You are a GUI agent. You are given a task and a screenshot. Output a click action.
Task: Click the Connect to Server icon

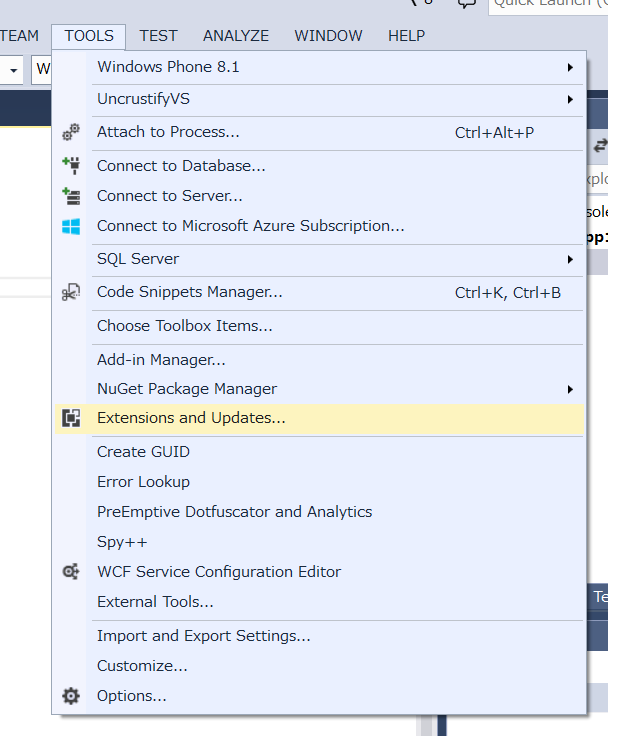(x=71, y=196)
